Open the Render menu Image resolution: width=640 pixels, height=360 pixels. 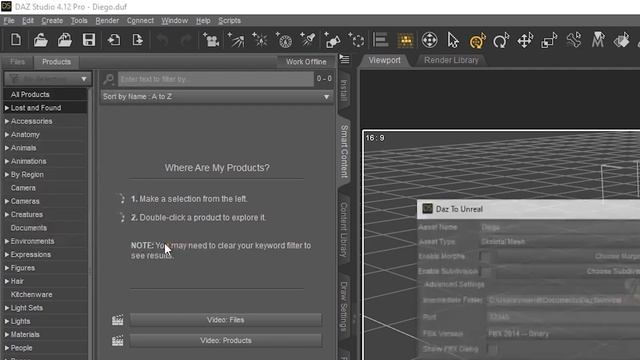tap(107, 20)
